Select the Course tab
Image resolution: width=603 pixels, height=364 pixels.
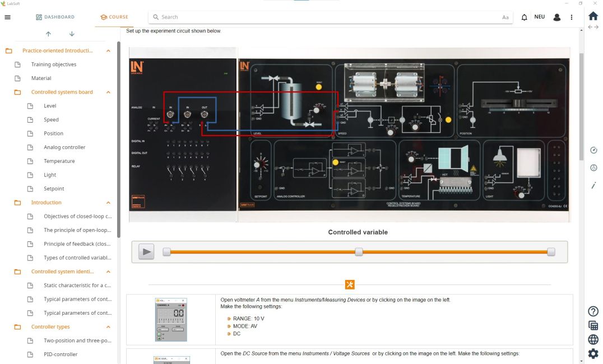point(114,17)
